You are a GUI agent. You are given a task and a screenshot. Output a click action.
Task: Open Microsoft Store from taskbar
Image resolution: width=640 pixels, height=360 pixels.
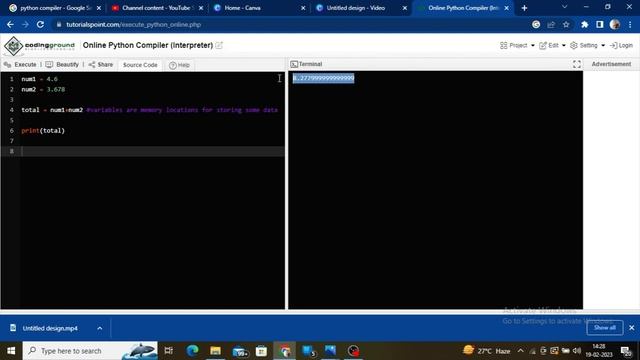tap(261, 351)
